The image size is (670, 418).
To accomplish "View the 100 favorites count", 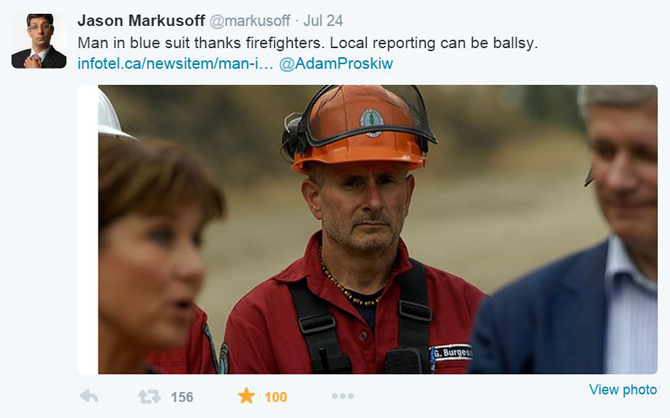I will [x=276, y=397].
